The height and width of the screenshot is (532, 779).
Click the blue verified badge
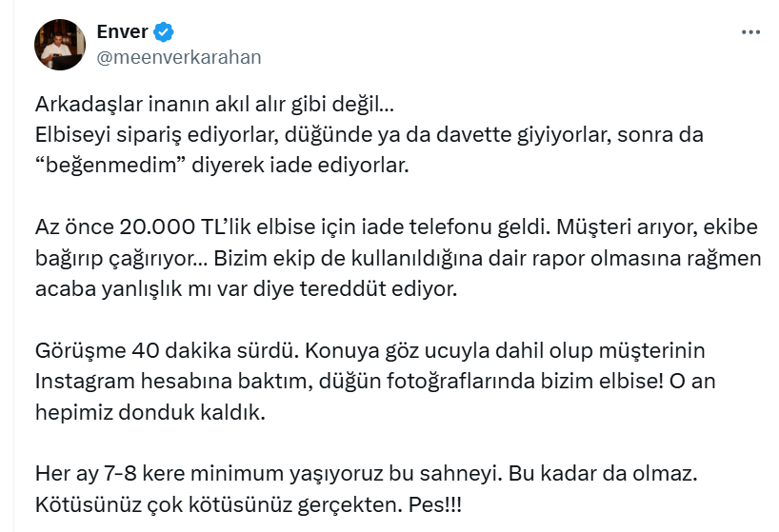pos(164,32)
